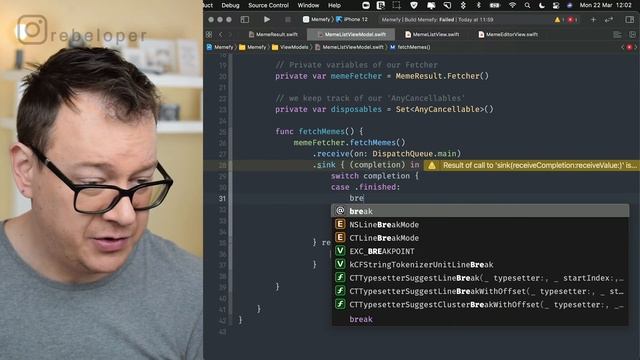Viewport: 640px width, 360px height.
Task: Click the build status Failed text
Action: coord(446,20)
